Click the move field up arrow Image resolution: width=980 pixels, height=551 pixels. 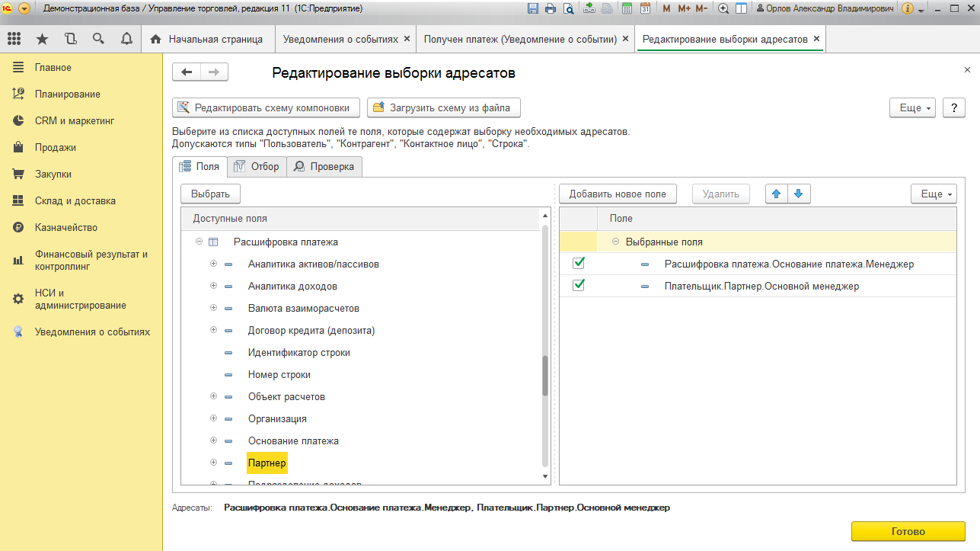[777, 194]
